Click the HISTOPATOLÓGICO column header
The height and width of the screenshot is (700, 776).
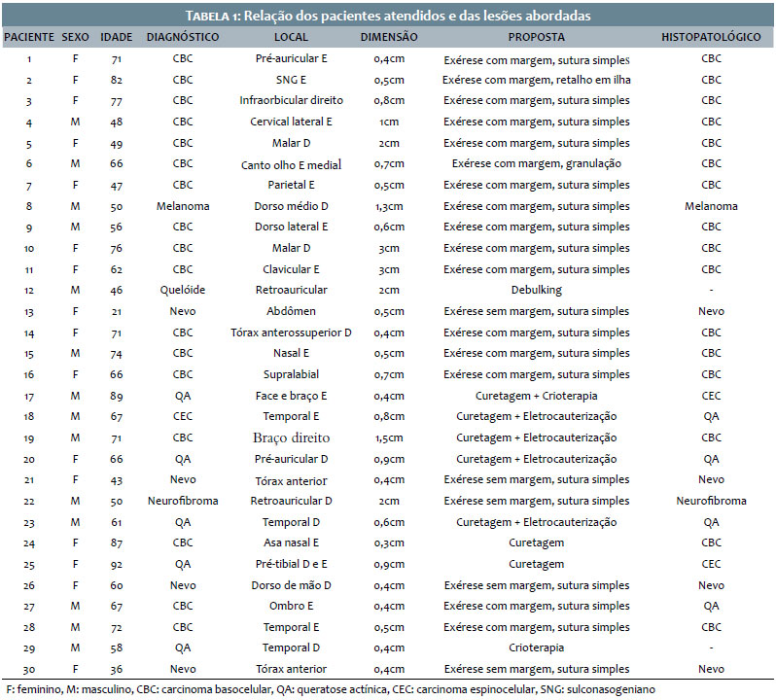coord(711,37)
